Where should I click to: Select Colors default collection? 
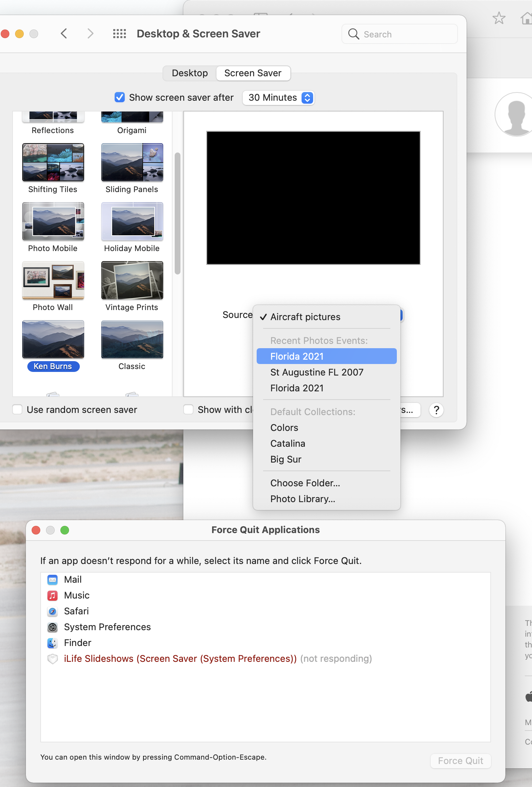pyautogui.click(x=327, y=428)
